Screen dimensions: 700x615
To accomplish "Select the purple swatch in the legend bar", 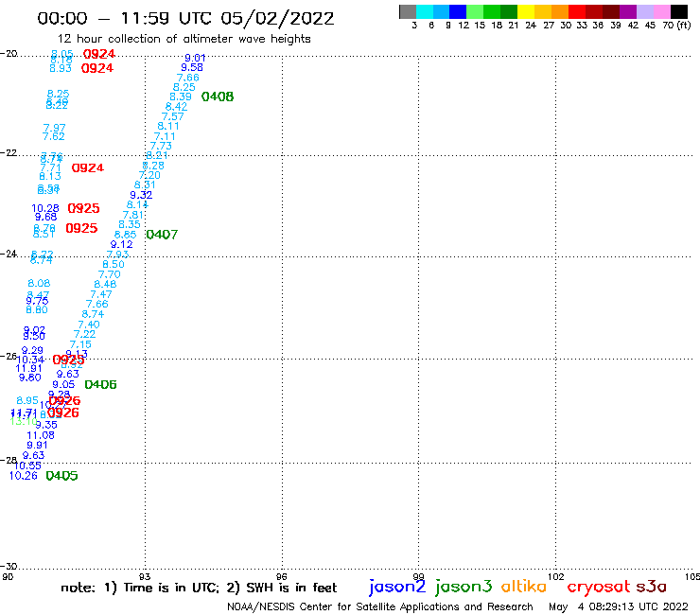I will pos(628,11).
